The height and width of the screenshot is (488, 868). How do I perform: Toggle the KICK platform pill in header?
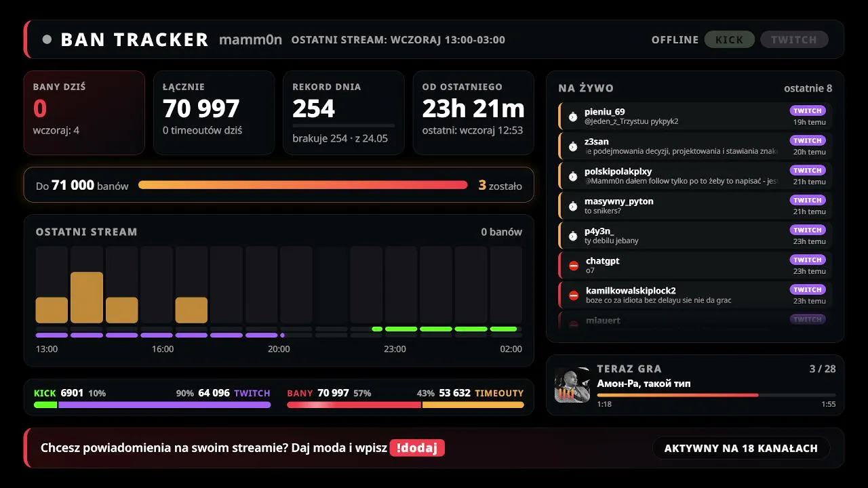[730, 39]
